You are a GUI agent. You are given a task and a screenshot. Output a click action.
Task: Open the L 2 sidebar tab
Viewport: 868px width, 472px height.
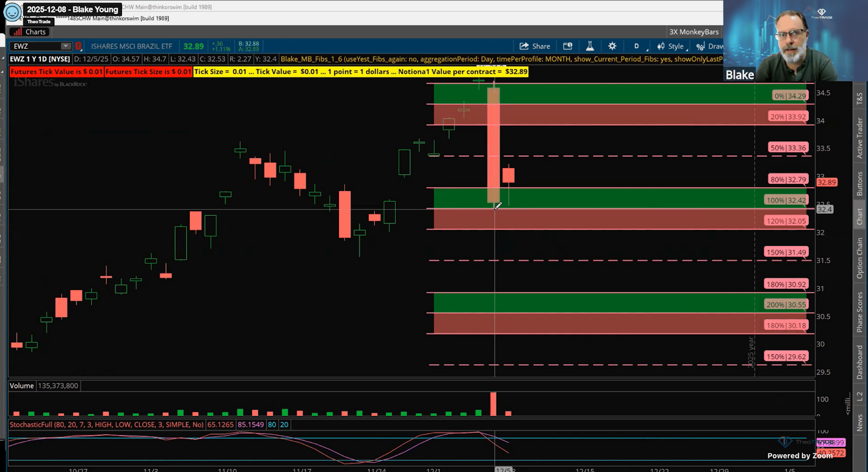pos(859,397)
